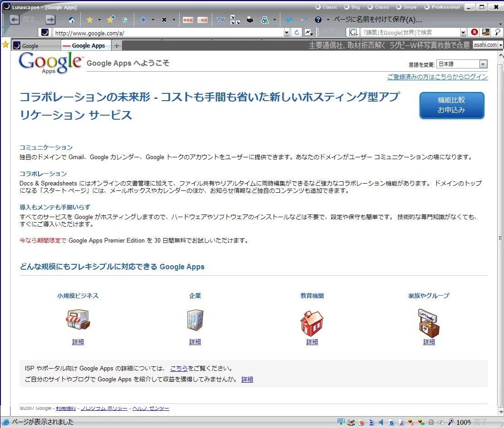Click into the Google search text box
Image resolution: width=504 pixels, height=428 pixels.
point(411,33)
